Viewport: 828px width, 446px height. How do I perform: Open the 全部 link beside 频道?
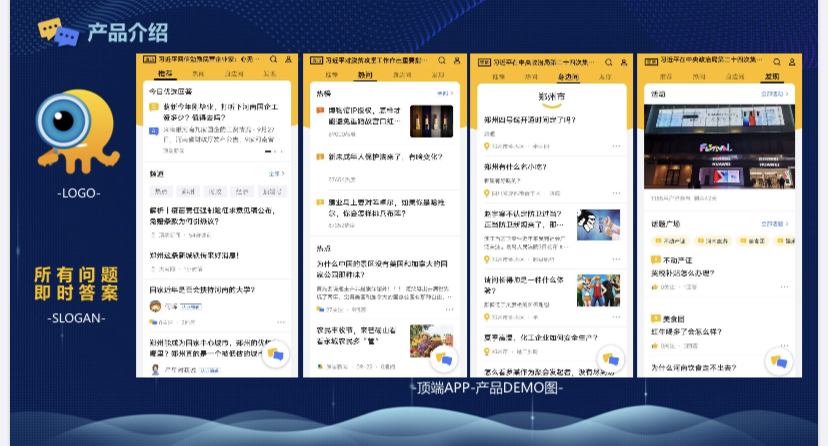pos(277,174)
